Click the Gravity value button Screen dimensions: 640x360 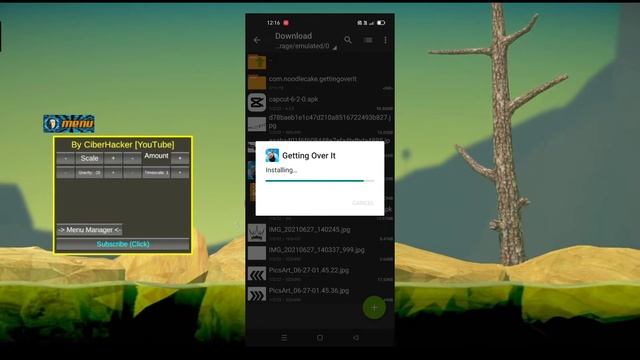[89, 173]
